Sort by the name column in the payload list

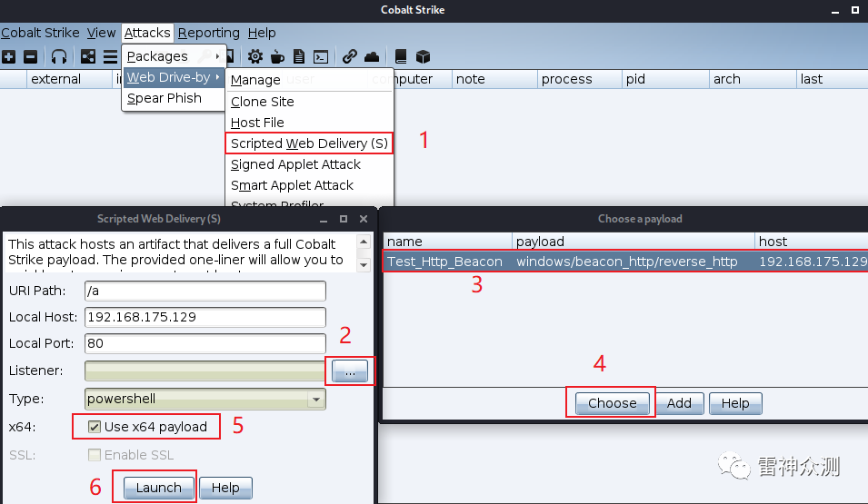(x=448, y=242)
